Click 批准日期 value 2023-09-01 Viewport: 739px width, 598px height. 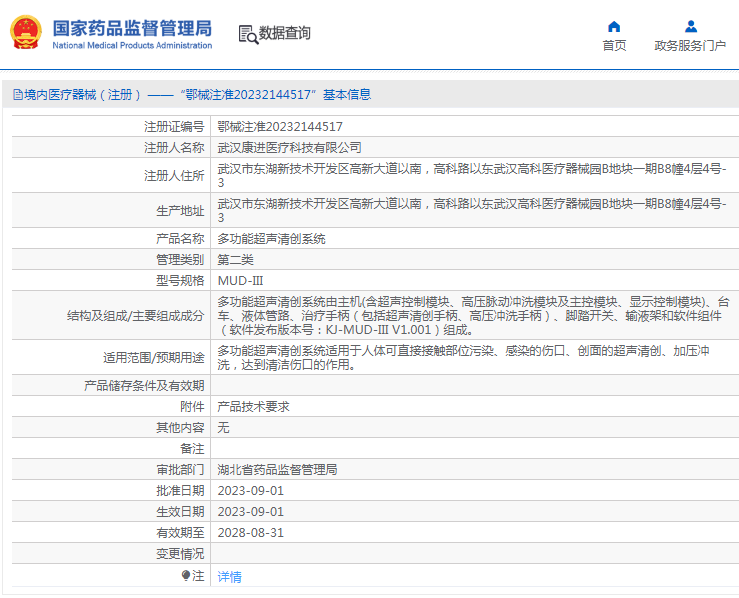coord(251,491)
